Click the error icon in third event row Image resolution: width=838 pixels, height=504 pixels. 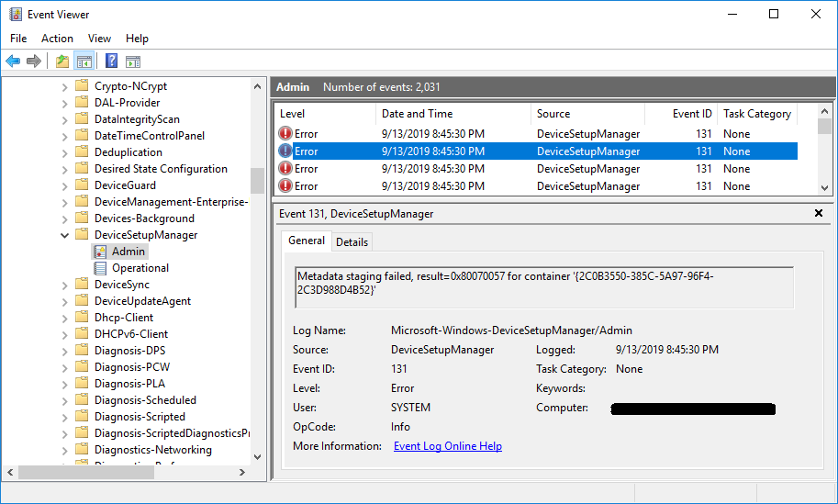285,168
